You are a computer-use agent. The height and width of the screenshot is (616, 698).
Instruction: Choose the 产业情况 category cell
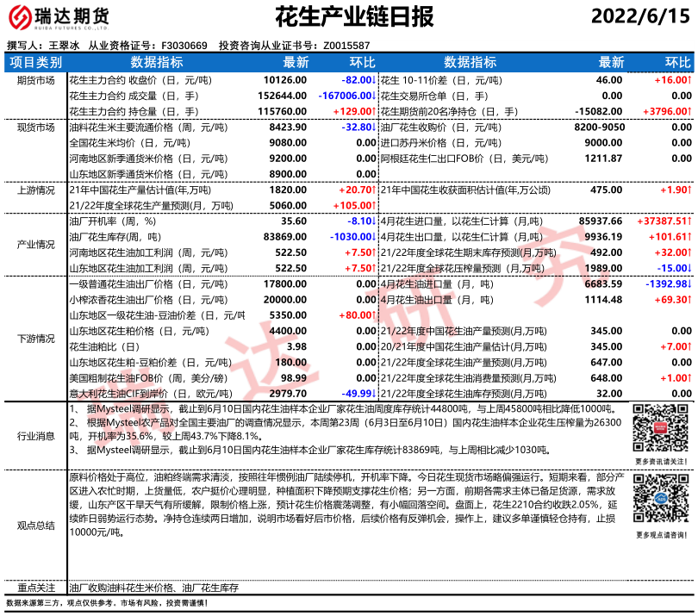pyautogui.click(x=35, y=245)
